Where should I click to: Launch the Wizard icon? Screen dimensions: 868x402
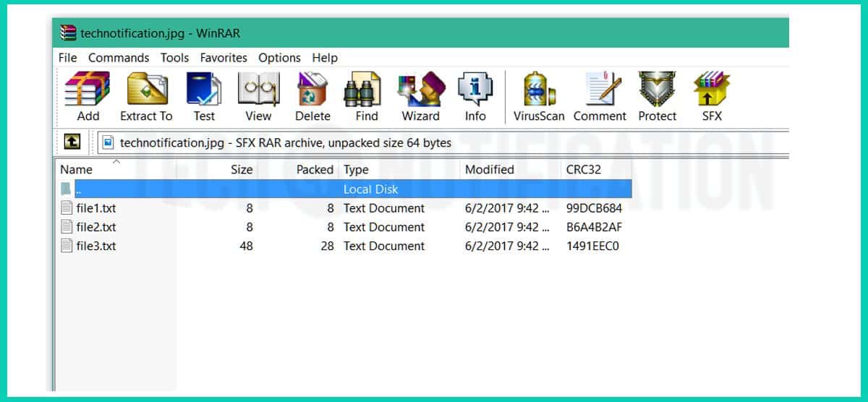click(x=421, y=90)
